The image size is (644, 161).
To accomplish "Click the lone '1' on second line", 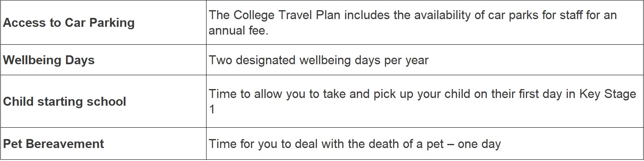I will click(x=212, y=109).
